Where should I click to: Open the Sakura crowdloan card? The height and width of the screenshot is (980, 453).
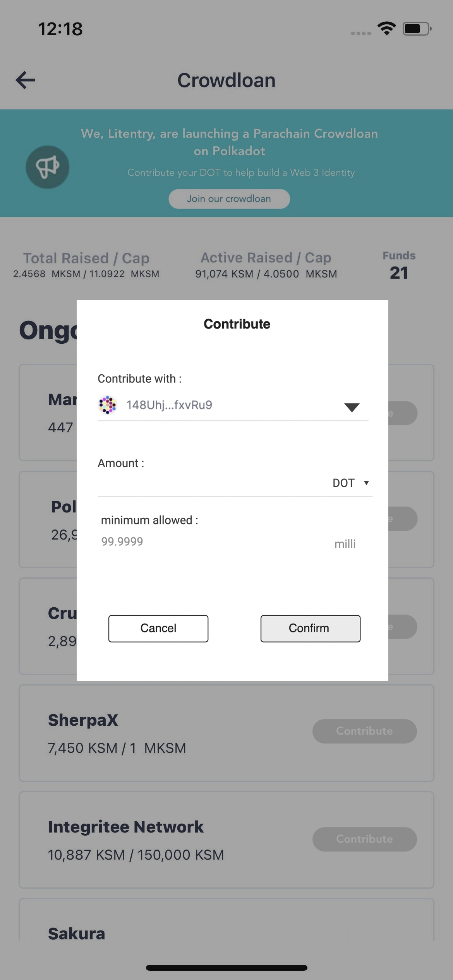[x=76, y=933]
